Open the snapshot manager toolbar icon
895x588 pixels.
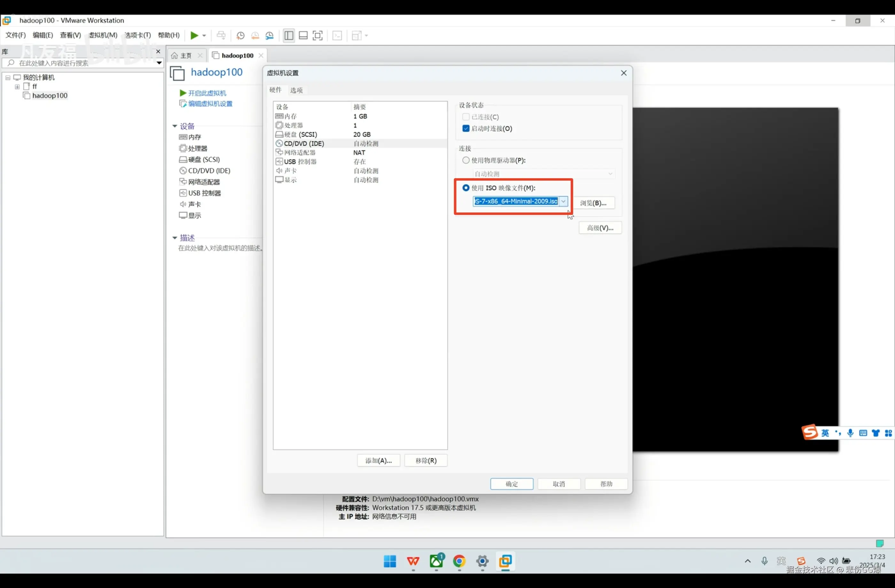270,35
